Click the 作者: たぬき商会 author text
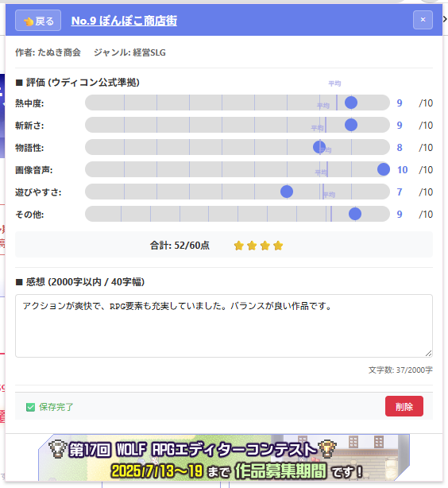This screenshot has width=448, height=488. (x=48, y=52)
